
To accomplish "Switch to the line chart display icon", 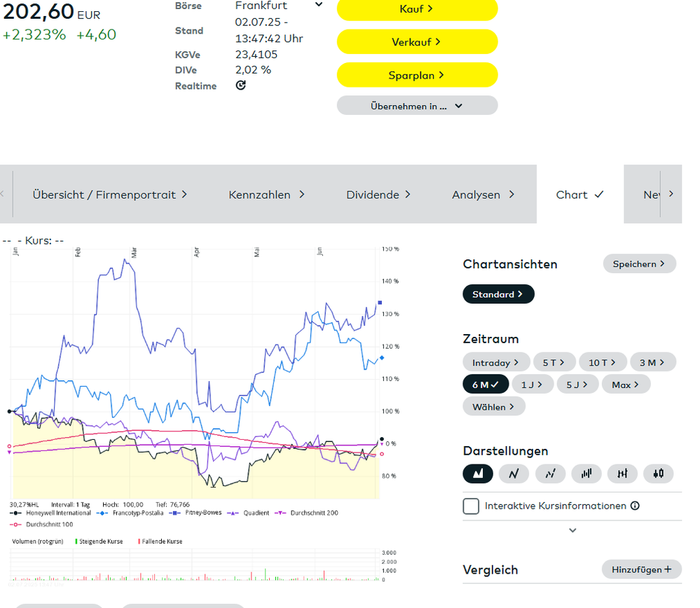I will (514, 474).
